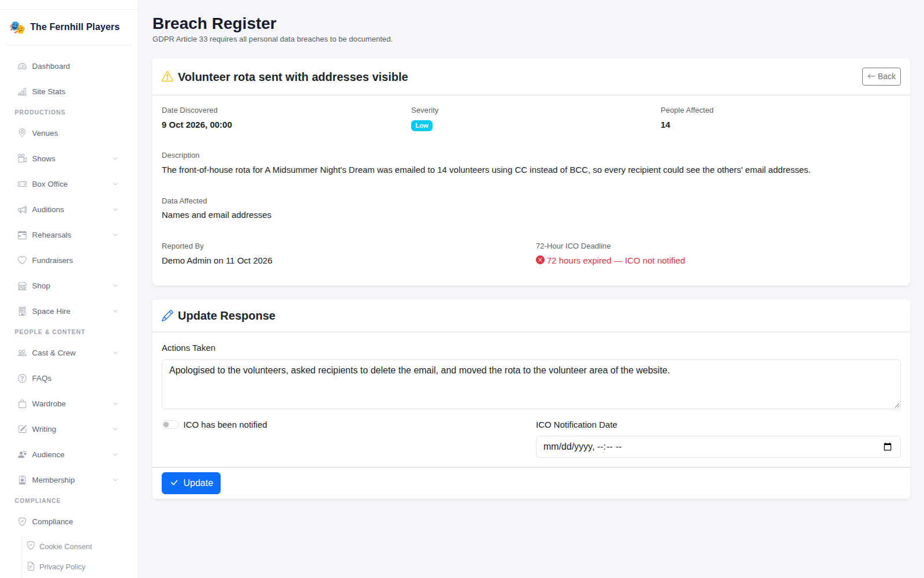Click the Wardrobe bag icon
The width and height of the screenshot is (924, 578).
click(x=22, y=403)
